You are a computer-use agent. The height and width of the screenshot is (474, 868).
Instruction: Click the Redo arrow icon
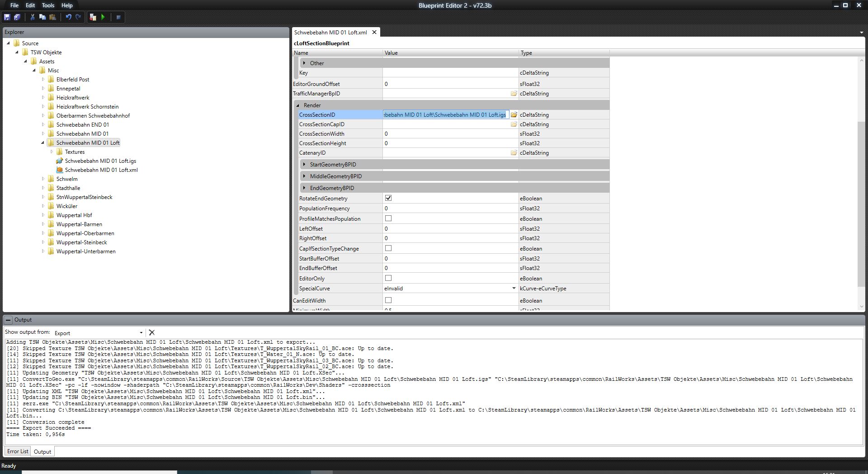coord(78,17)
